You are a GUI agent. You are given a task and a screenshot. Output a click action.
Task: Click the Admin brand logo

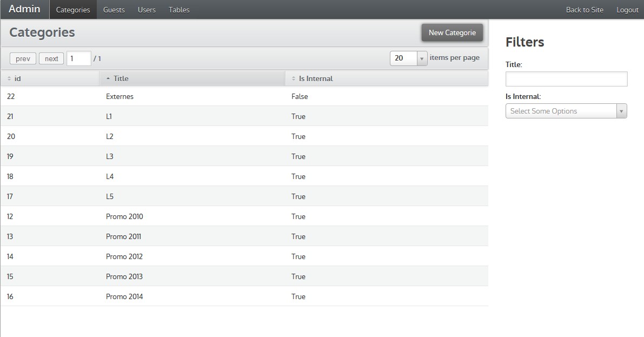point(24,9)
